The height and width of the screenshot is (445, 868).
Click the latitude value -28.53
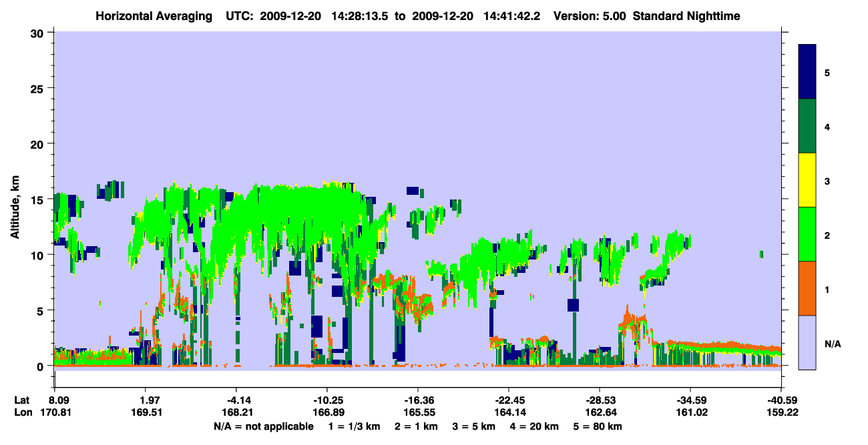pos(600,400)
